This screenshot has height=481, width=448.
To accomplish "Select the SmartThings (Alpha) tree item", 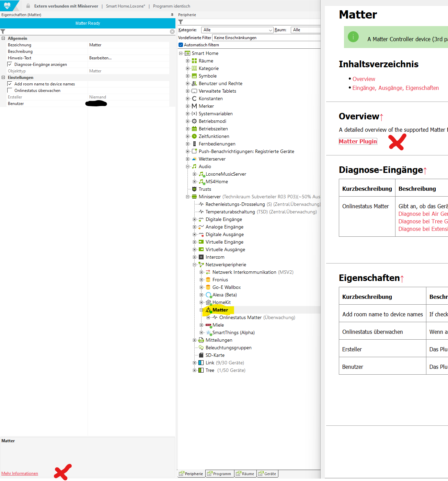I will tap(233, 332).
